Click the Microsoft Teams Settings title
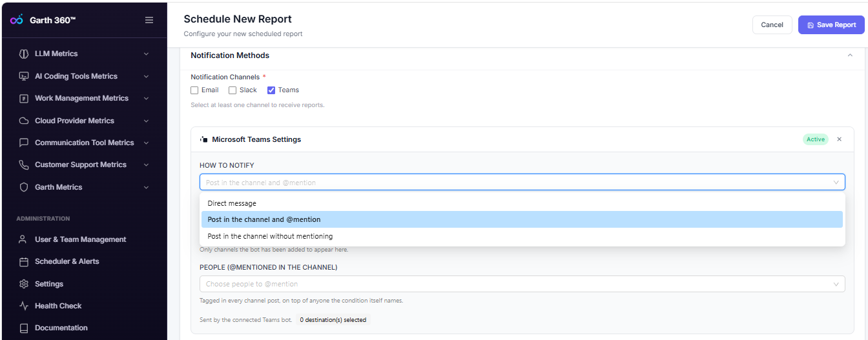 (x=256, y=139)
